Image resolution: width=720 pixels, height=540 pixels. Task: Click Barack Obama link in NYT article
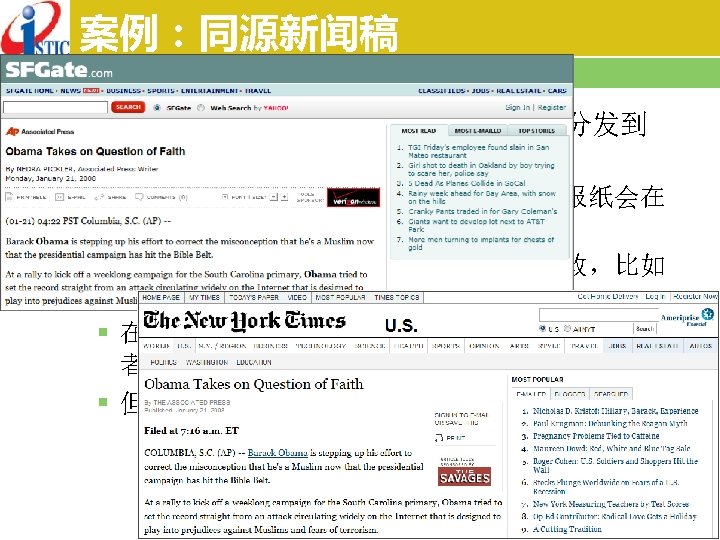(x=278, y=453)
